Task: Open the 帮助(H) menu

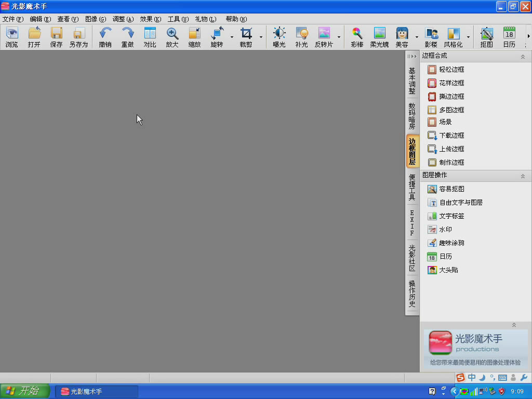Action: click(236, 19)
